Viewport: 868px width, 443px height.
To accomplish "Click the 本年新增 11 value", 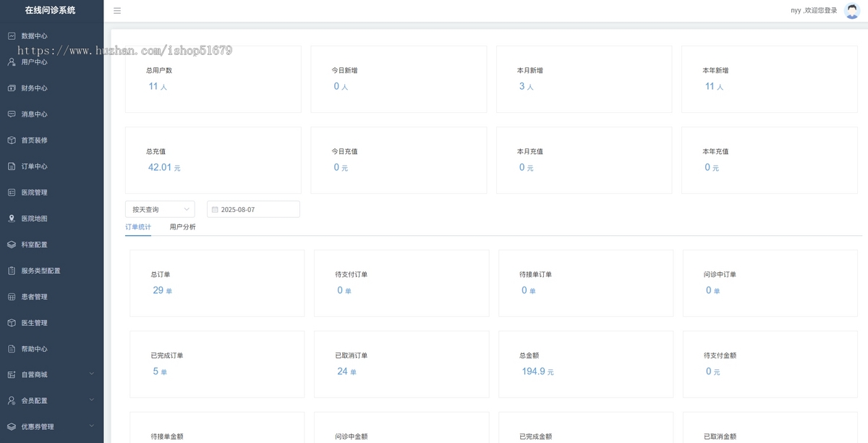I will coord(714,86).
